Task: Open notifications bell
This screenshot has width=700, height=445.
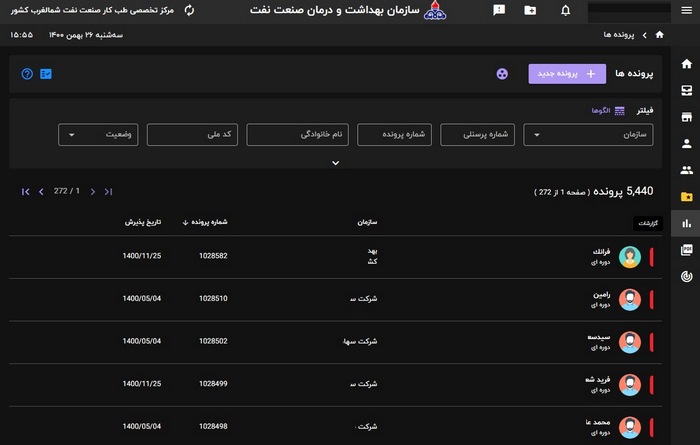Action: point(566,10)
